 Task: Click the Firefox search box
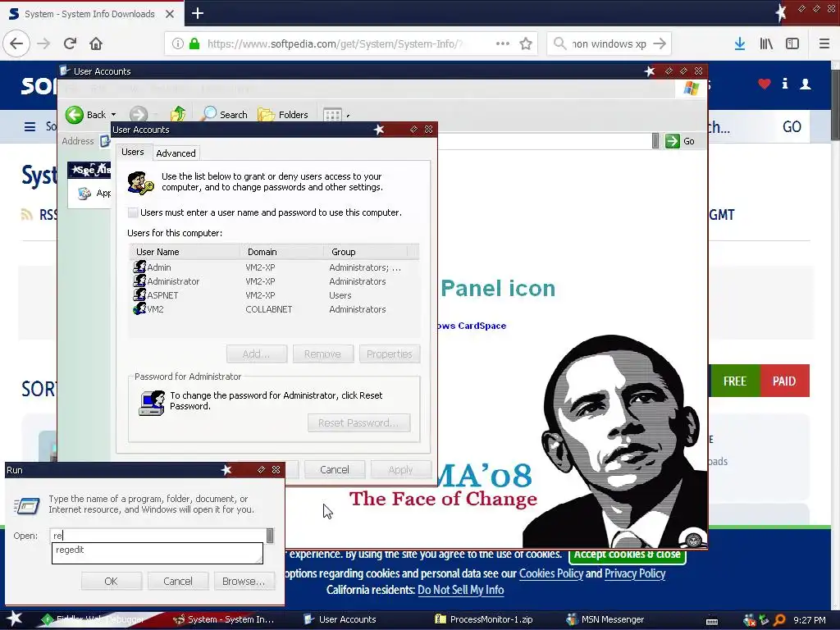click(x=609, y=43)
